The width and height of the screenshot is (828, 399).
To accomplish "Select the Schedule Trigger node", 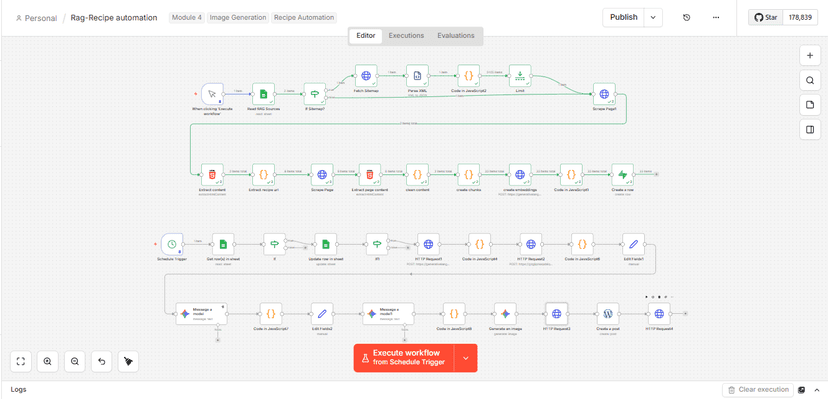I will [x=172, y=244].
